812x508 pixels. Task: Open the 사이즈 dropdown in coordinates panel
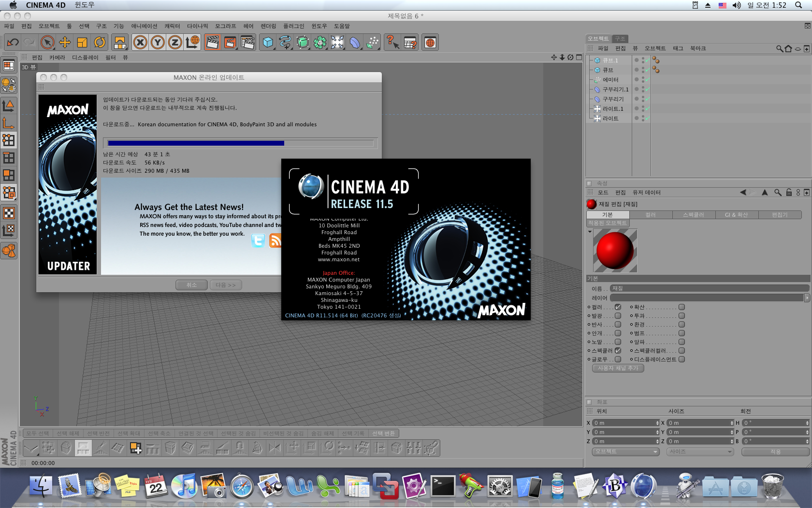(700, 451)
